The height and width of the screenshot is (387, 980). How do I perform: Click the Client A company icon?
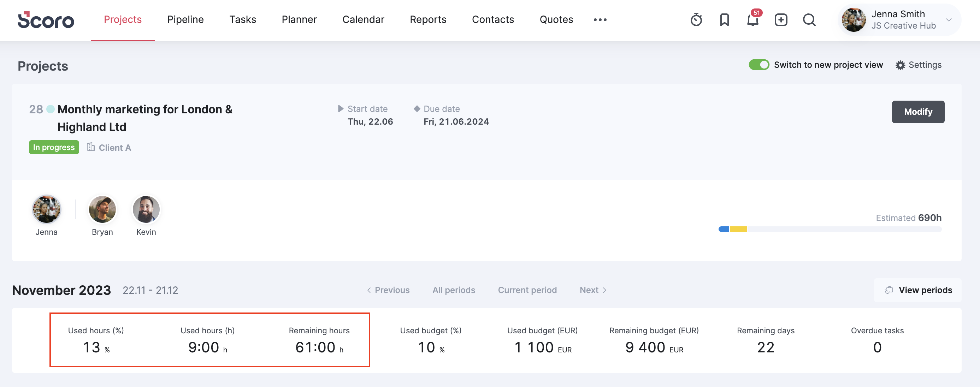91,147
